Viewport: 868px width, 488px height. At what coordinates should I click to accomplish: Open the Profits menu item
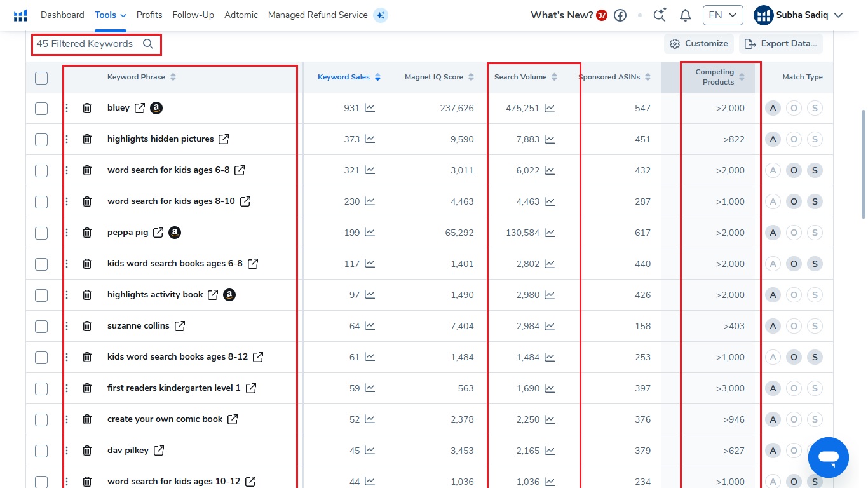coord(149,15)
